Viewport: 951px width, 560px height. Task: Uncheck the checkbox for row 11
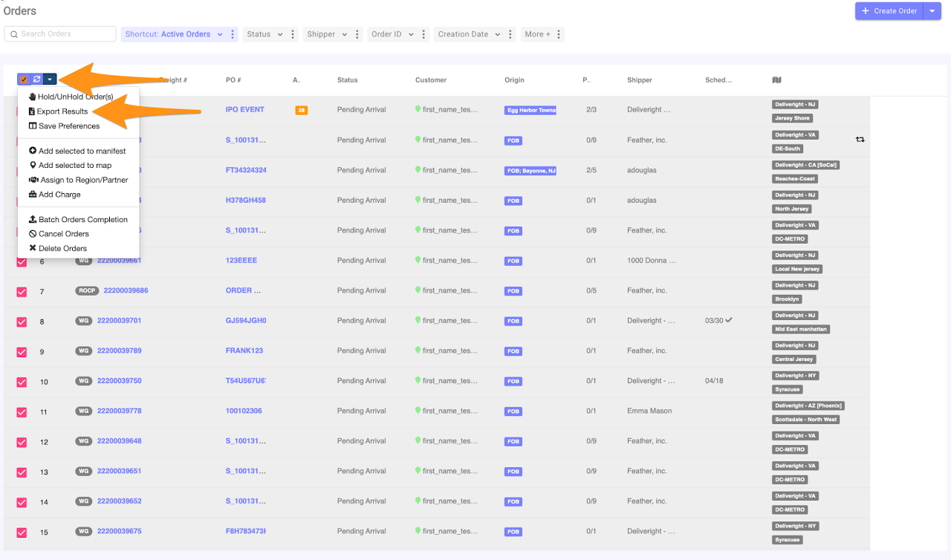[22, 411]
